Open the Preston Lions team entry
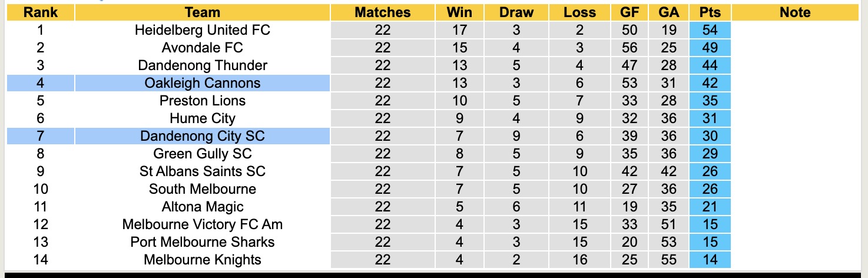868x278 pixels. tap(202, 101)
